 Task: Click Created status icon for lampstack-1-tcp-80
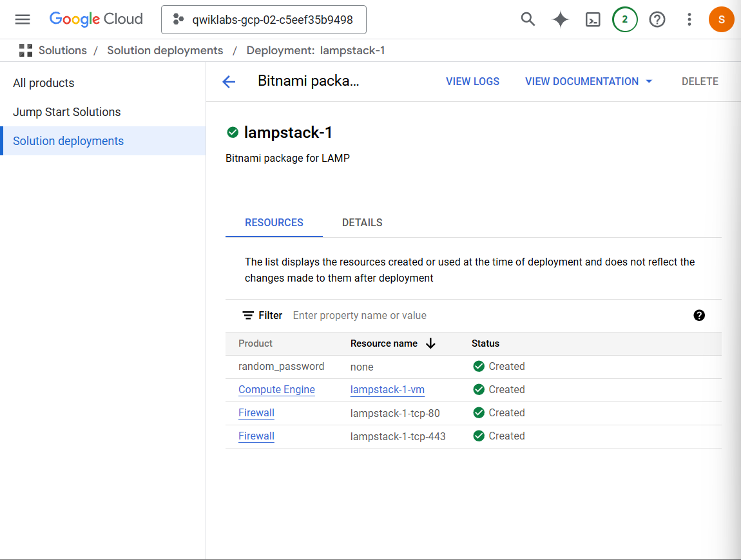click(x=479, y=412)
